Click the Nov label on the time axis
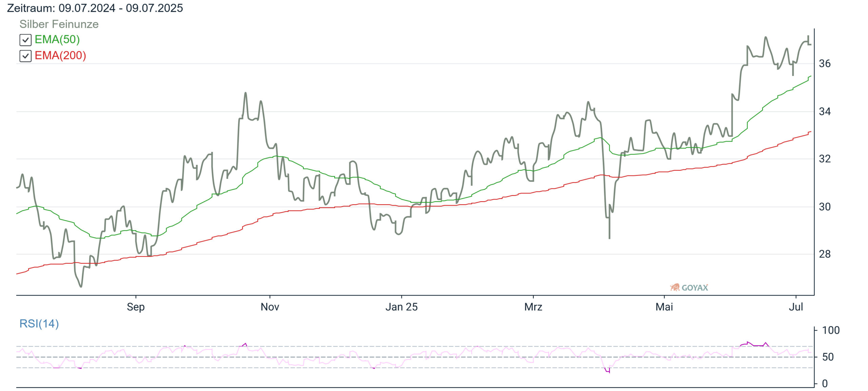The height and width of the screenshot is (391, 868). pos(270,307)
